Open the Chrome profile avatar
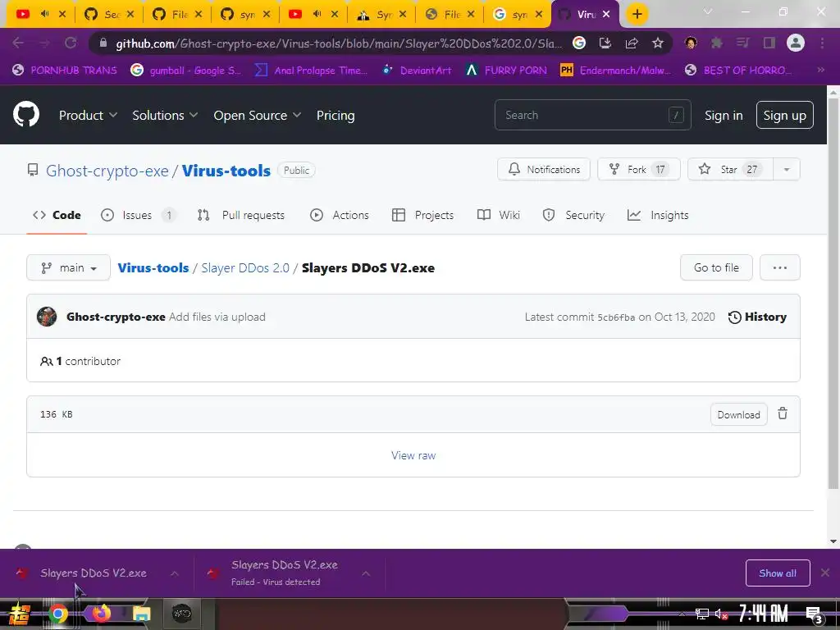 tap(796, 43)
